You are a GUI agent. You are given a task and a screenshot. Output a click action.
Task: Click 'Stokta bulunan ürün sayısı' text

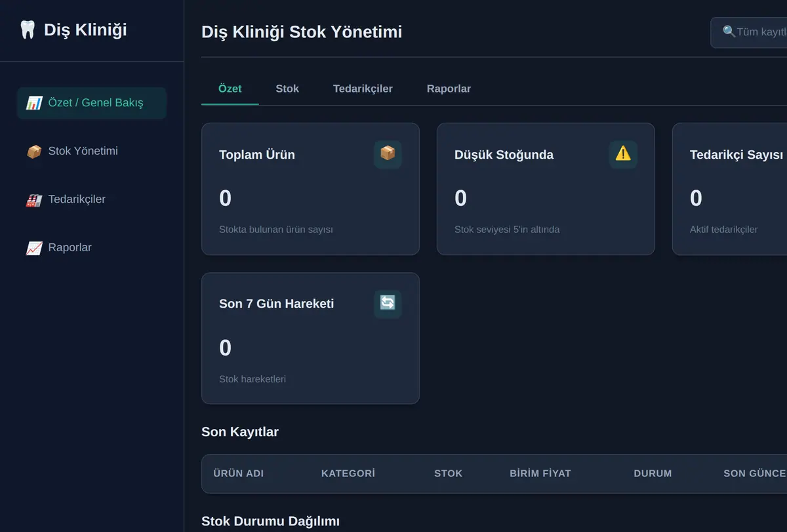pos(276,230)
